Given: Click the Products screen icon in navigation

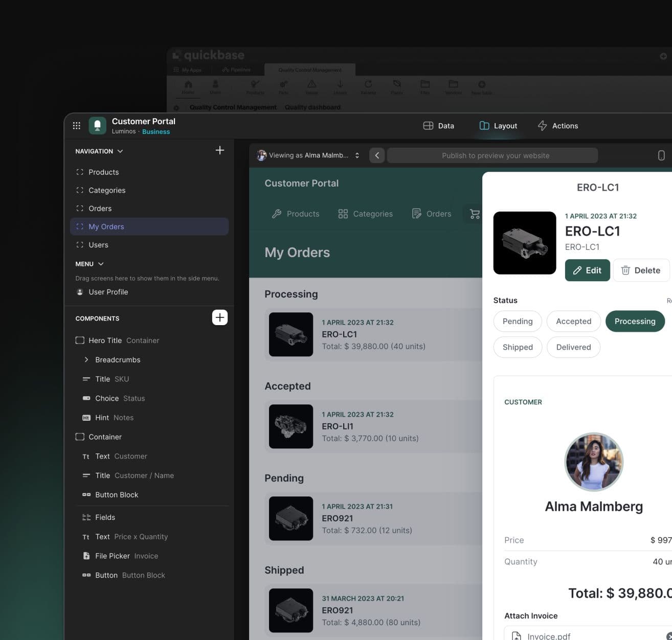Looking at the screenshot, I should click(80, 172).
